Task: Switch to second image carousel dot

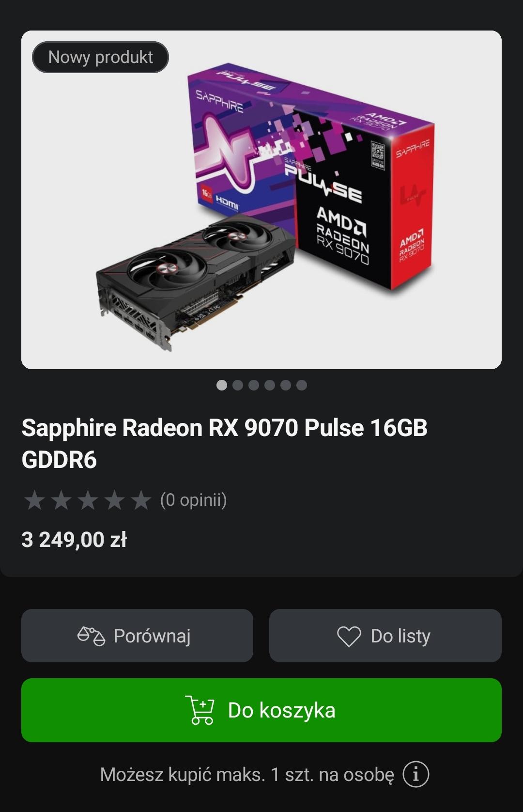Action: click(238, 385)
